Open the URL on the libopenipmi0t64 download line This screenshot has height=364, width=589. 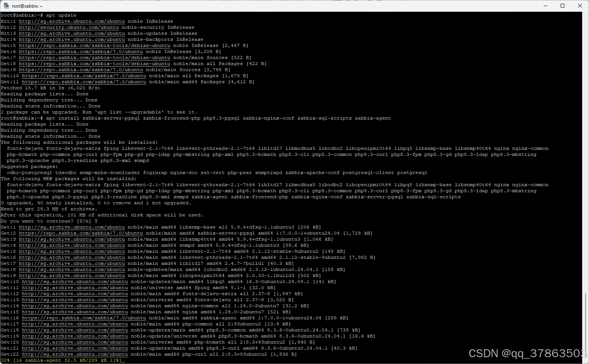[x=72, y=276]
